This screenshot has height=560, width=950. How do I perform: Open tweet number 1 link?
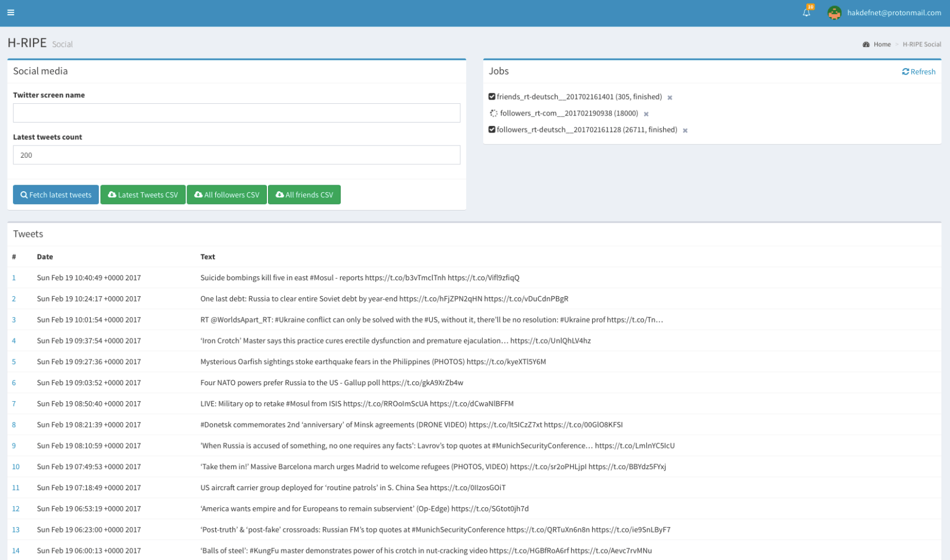pos(14,278)
